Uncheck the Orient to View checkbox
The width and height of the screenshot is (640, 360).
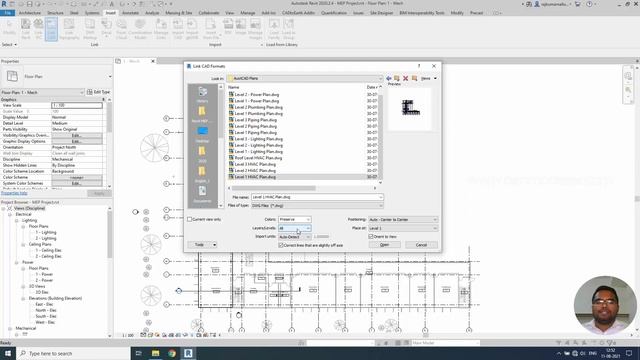click(371, 237)
